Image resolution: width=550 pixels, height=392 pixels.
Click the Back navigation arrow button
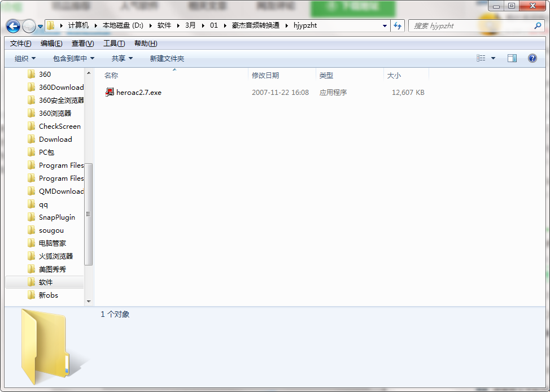[x=13, y=26]
